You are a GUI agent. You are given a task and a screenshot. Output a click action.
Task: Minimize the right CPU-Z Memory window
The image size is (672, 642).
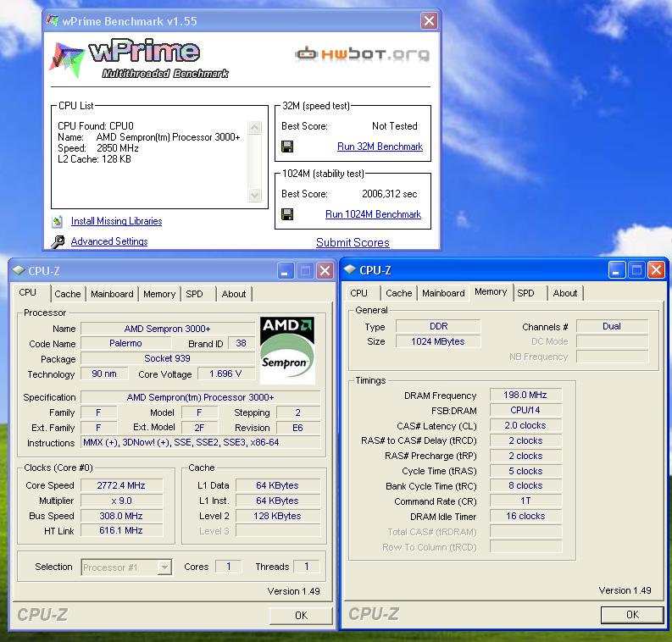tap(616, 270)
